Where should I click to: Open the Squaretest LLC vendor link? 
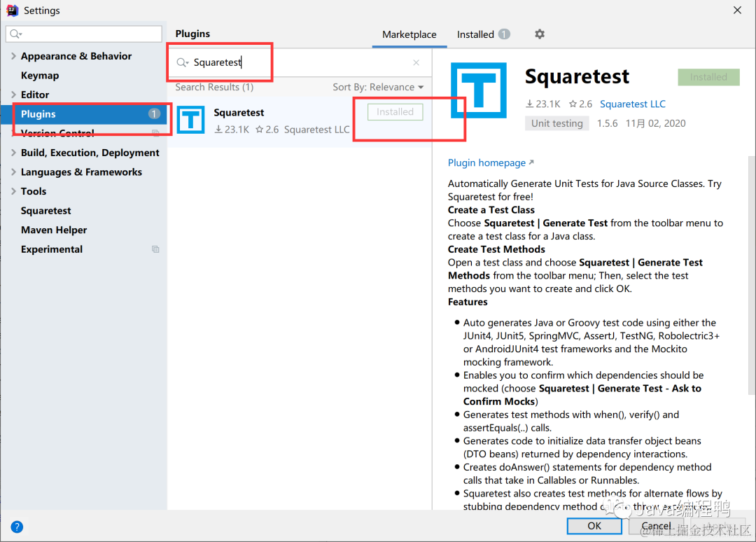(633, 104)
